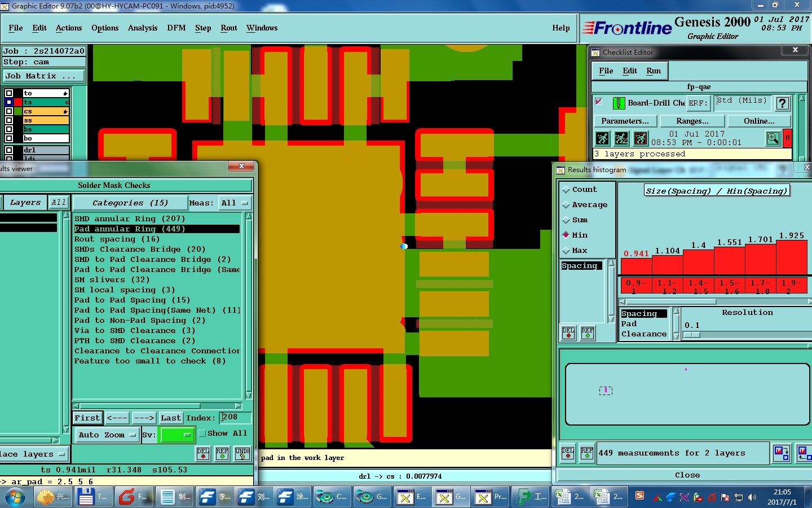Open Windows Start menu orb
The width and height of the screenshot is (812, 508).
(x=15, y=497)
